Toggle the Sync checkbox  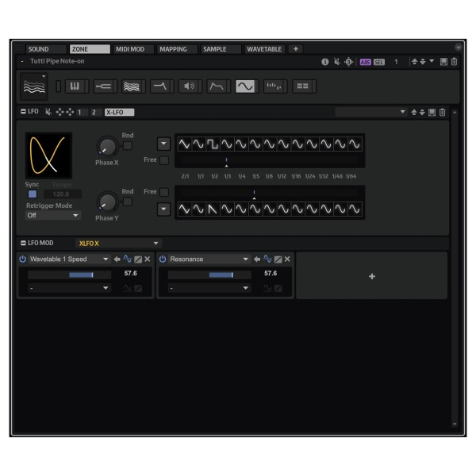tap(33, 194)
